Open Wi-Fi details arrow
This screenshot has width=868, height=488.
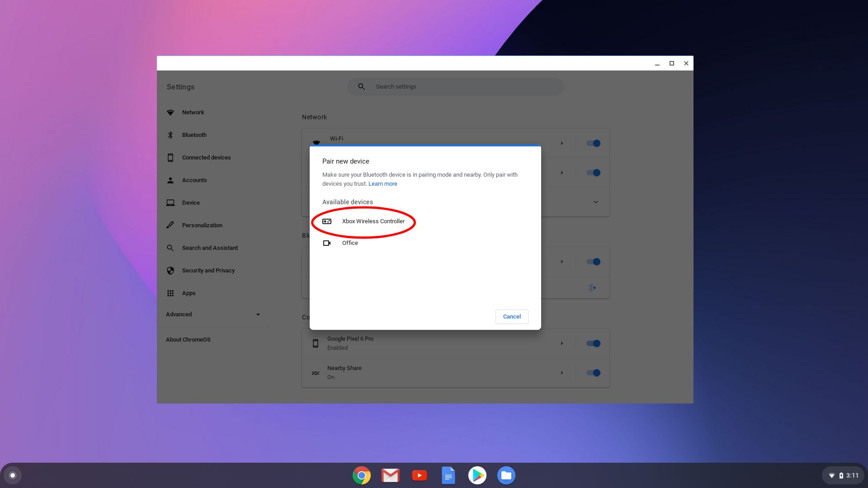[562, 144]
